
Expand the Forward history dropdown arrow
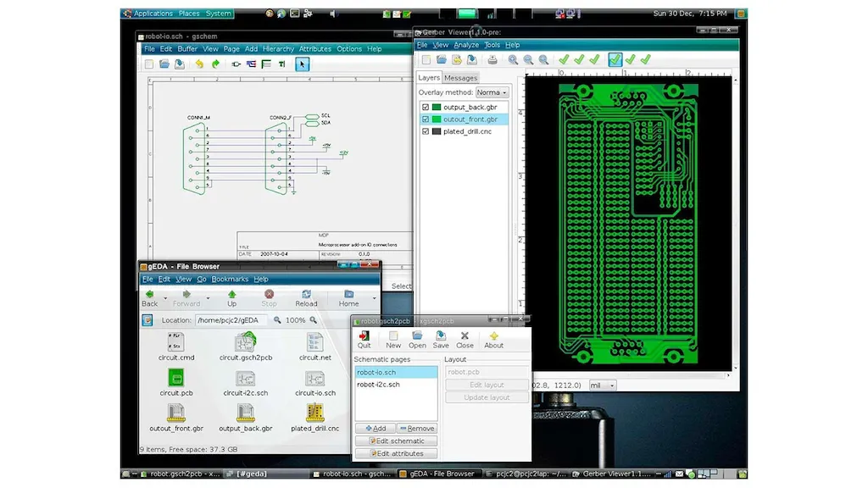coord(209,298)
